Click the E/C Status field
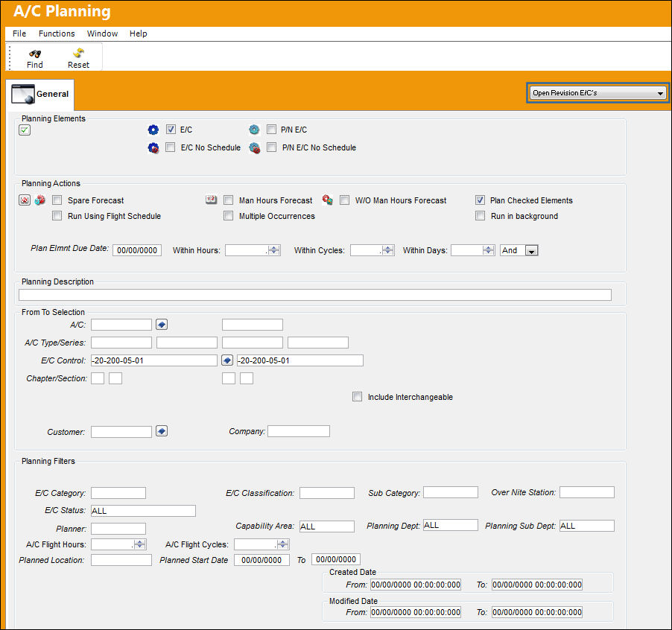The height and width of the screenshot is (630, 672). [143, 511]
